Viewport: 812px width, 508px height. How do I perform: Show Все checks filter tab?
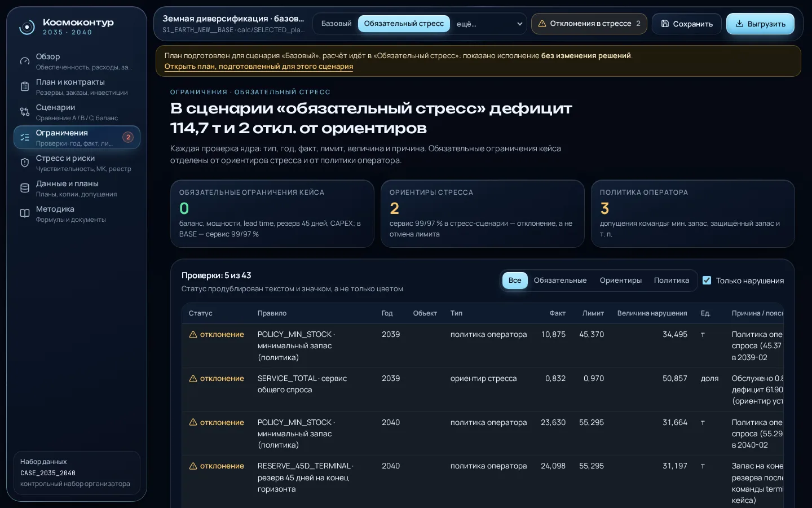tap(515, 281)
